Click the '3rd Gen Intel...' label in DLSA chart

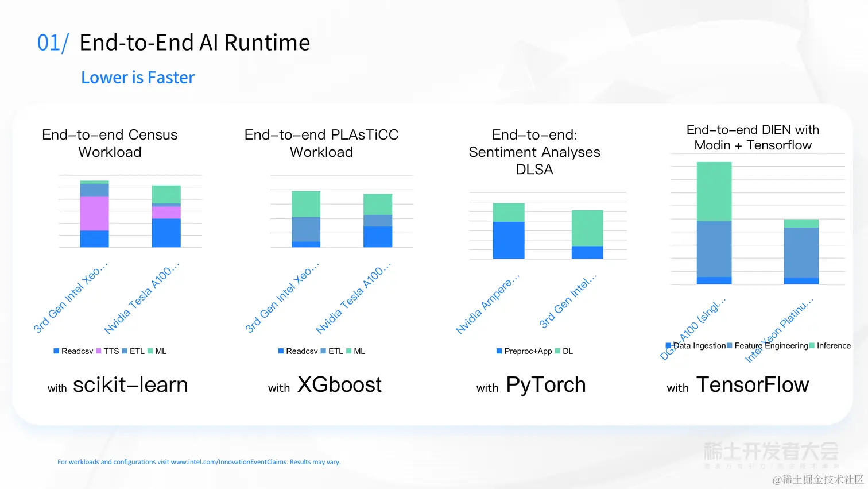point(568,301)
